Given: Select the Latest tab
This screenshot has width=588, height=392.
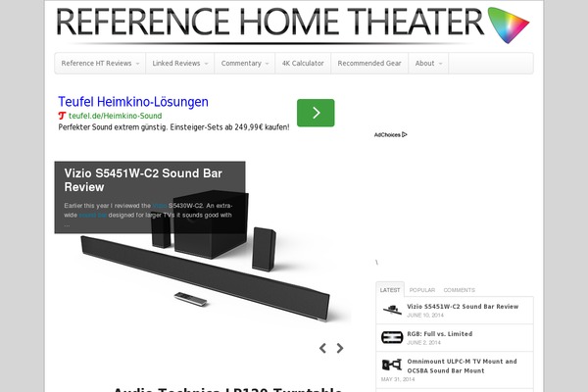Looking at the screenshot, I should point(390,290).
